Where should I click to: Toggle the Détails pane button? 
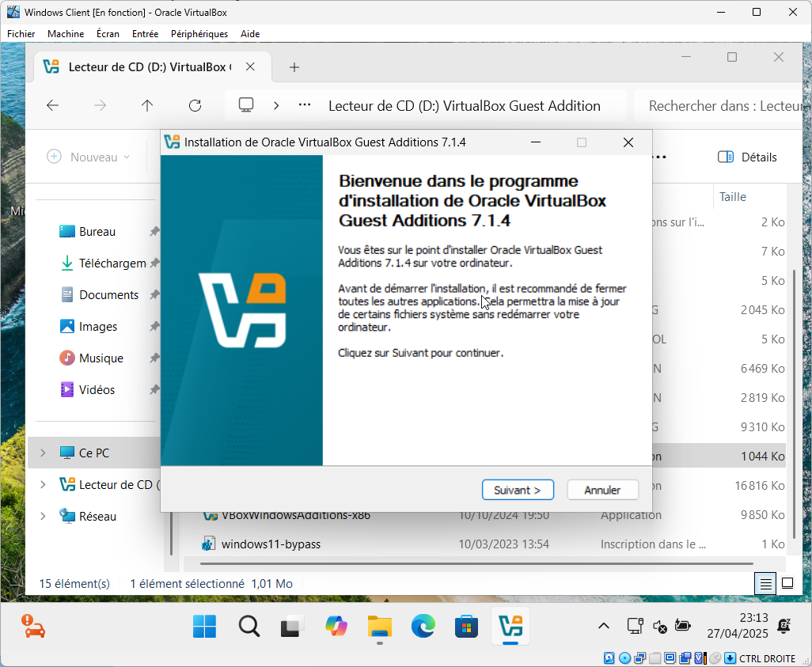747,157
